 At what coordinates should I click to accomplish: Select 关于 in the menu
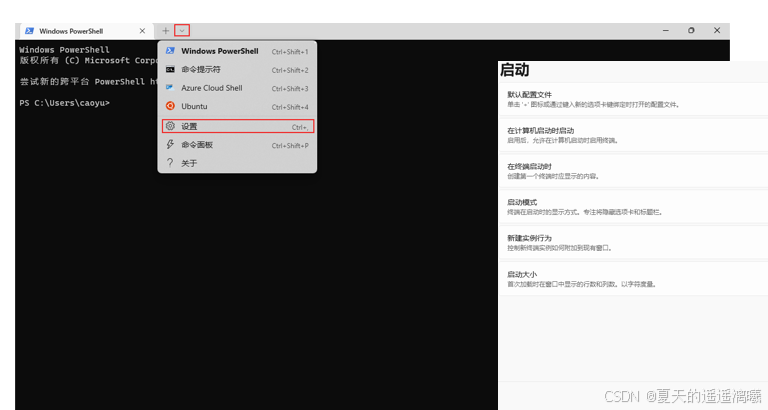(x=237, y=163)
